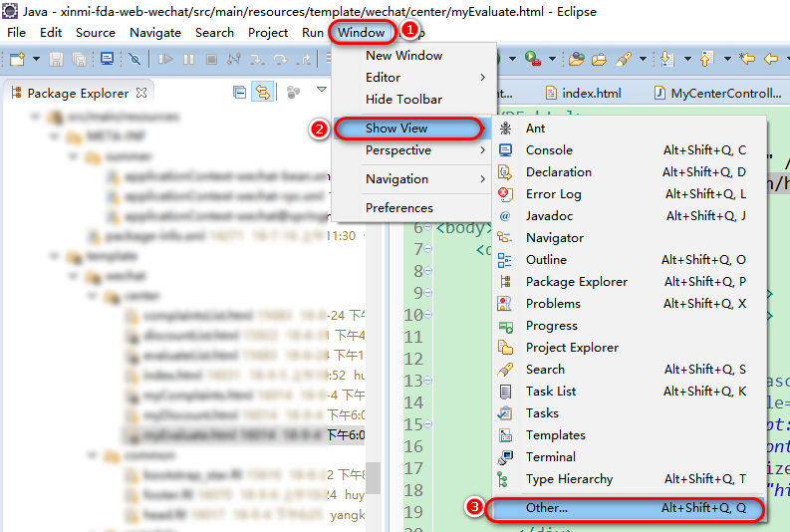Screen dimensions: 790x532
Task: Select Hide Toolbar menu item
Action: click(412, 100)
